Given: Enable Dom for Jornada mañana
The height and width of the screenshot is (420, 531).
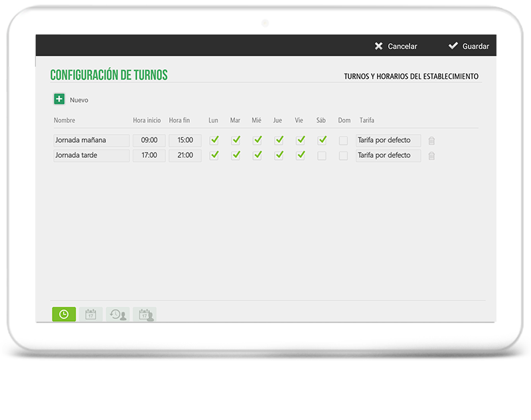Looking at the screenshot, I should (343, 140).
